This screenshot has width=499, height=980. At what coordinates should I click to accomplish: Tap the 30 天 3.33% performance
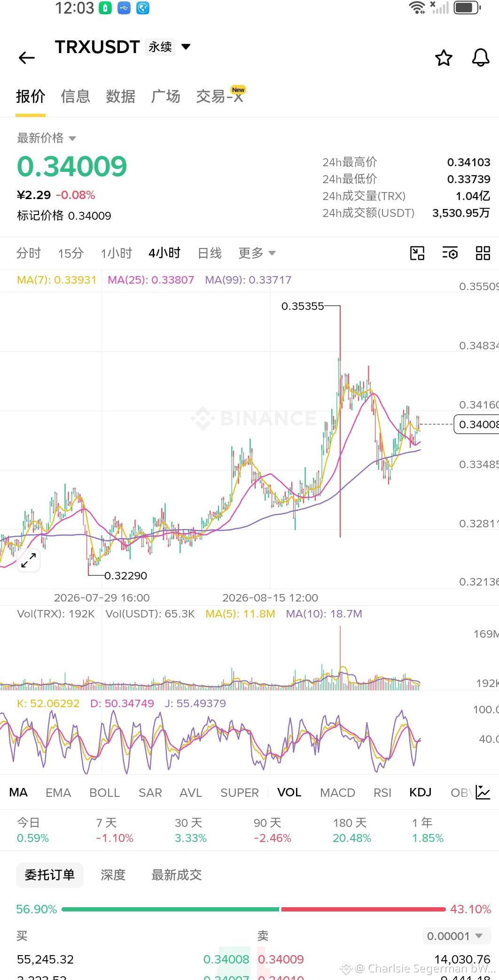click(x=191, y=830)
